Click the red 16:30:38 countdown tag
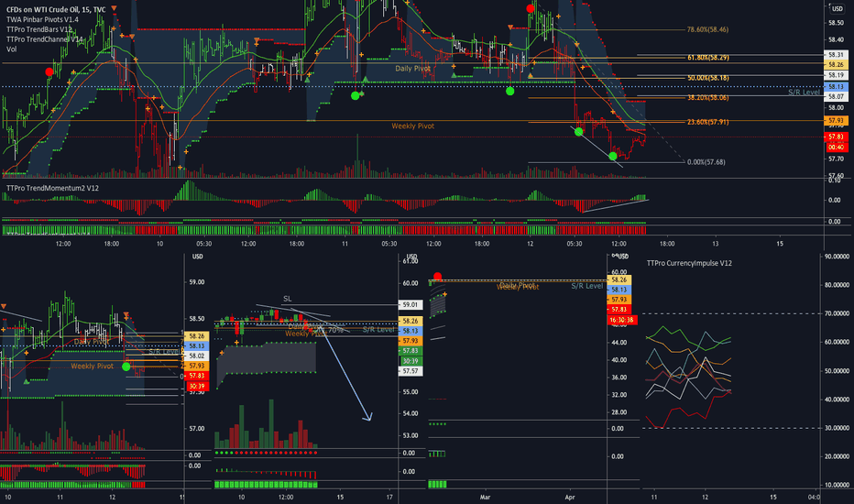Screen dimensions: 854x504 click(x=621, y=320)
